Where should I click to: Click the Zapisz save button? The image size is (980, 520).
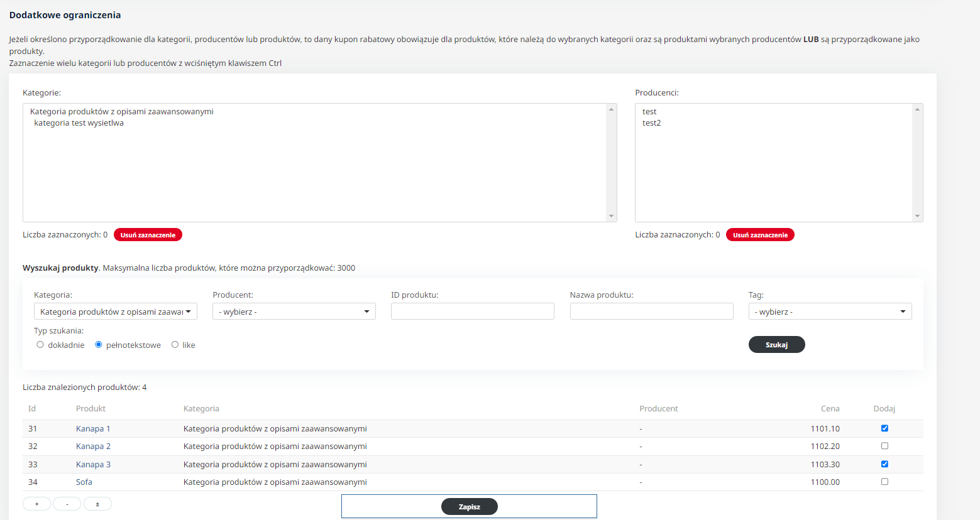pyautogui.click(x=469, y=506)
